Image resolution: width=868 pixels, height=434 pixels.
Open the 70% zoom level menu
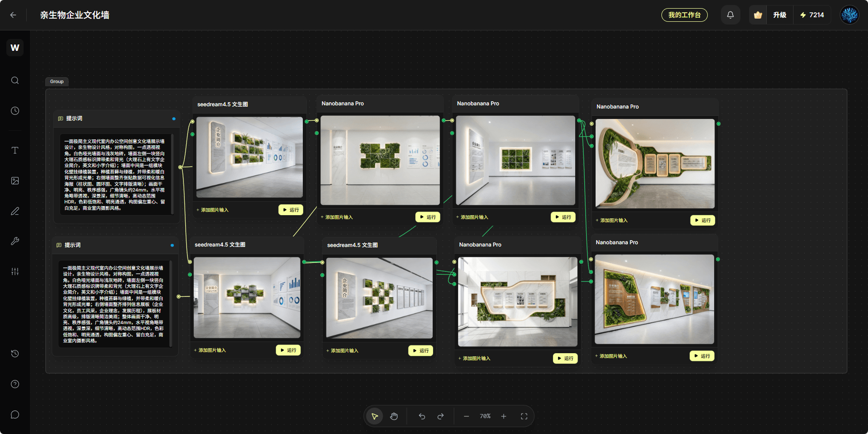tap(485, 416)
